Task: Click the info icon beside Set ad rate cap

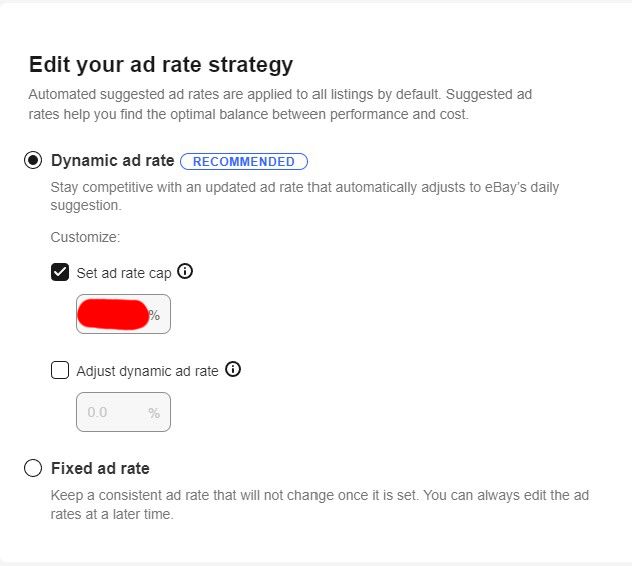Action: [185, 271]
